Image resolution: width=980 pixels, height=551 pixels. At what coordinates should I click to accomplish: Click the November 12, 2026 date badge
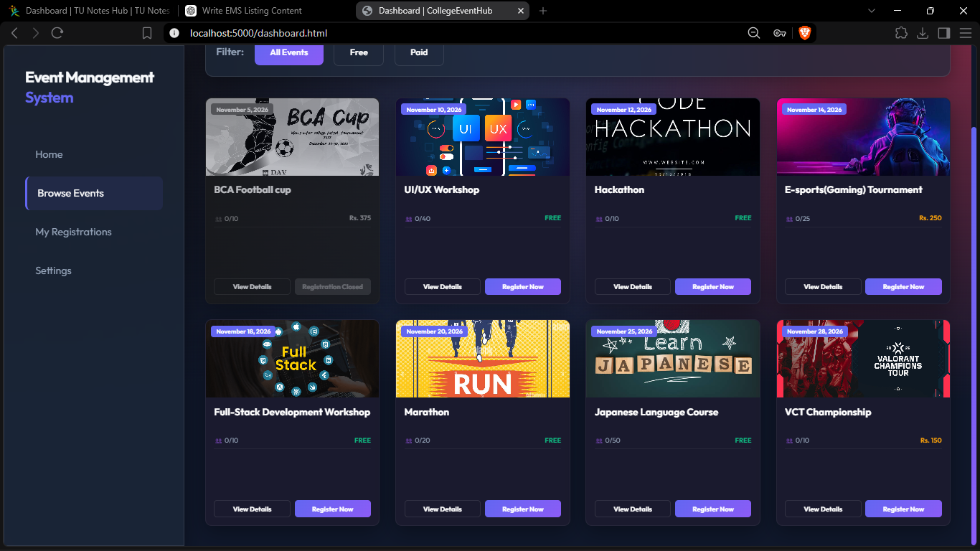point(623,110)
